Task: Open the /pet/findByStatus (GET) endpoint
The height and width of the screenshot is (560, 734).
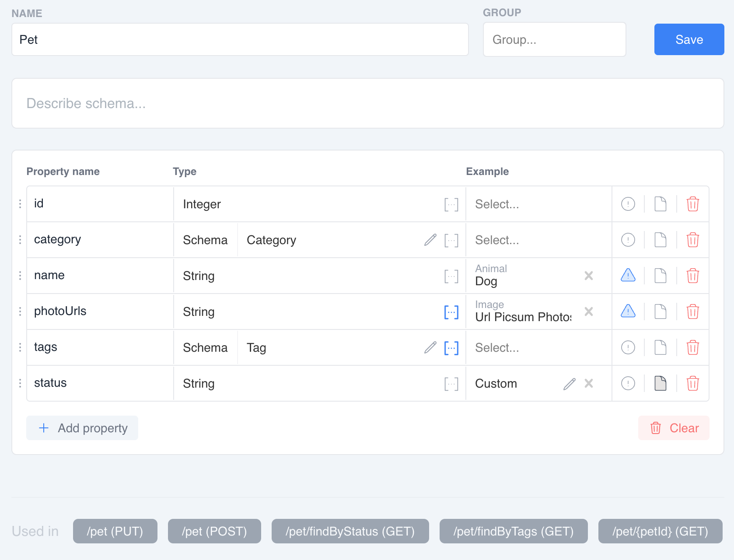Action: tap(350, 531)
